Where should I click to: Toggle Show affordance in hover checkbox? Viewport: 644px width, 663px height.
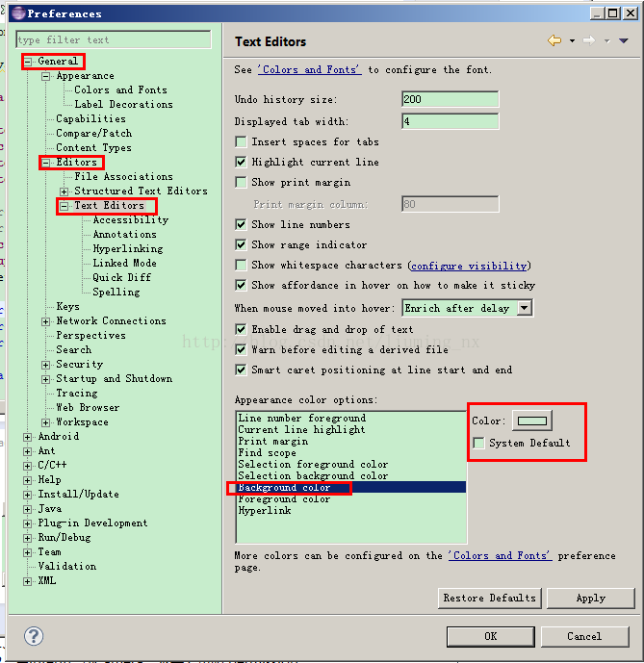[241, 286]
